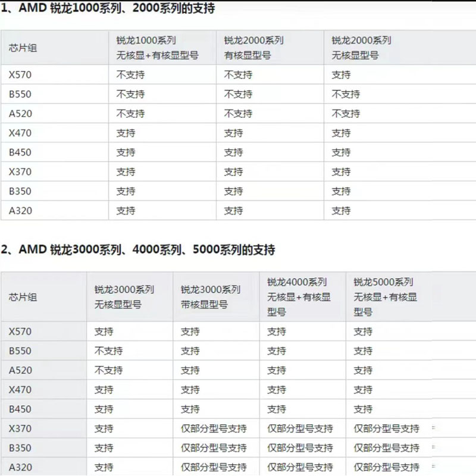Click A520 "支持" cell under 锐龙3000系列 带核显型号
Screen dimensions: 476x476
tap(190, 370)
